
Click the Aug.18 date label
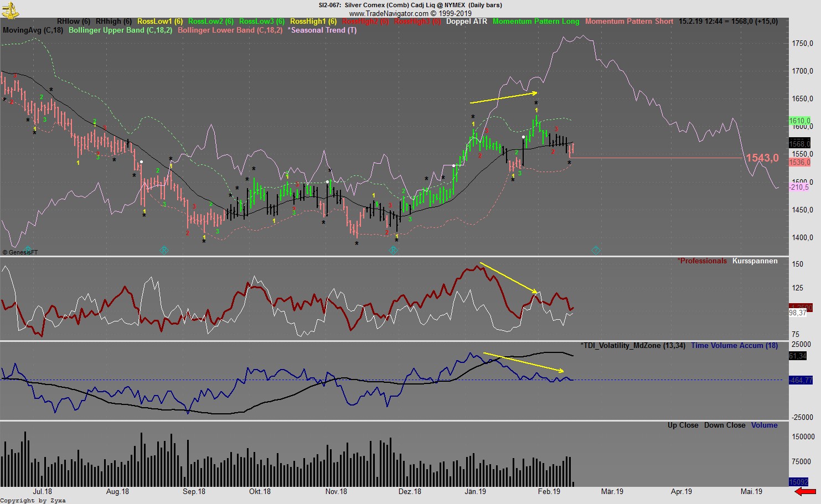(117, 492)
